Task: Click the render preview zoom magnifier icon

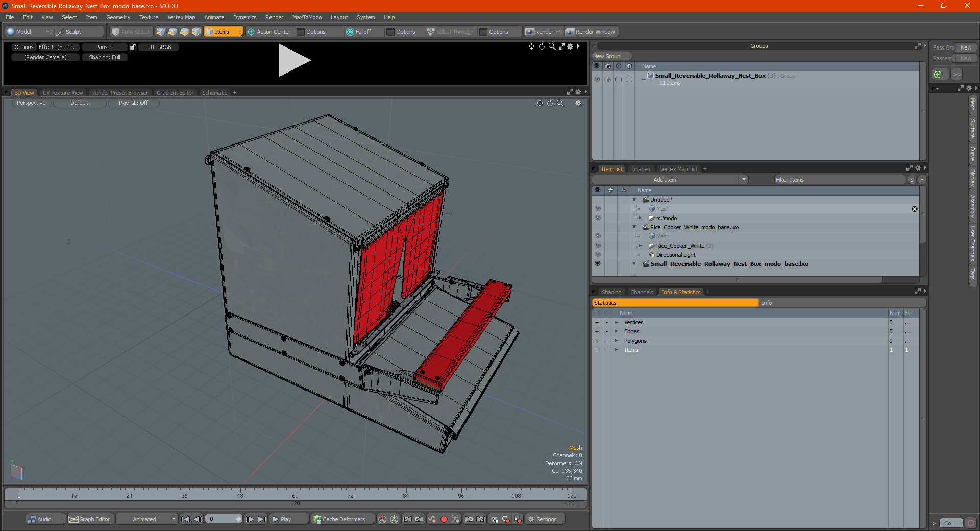Action: click(x=552, y=46)
